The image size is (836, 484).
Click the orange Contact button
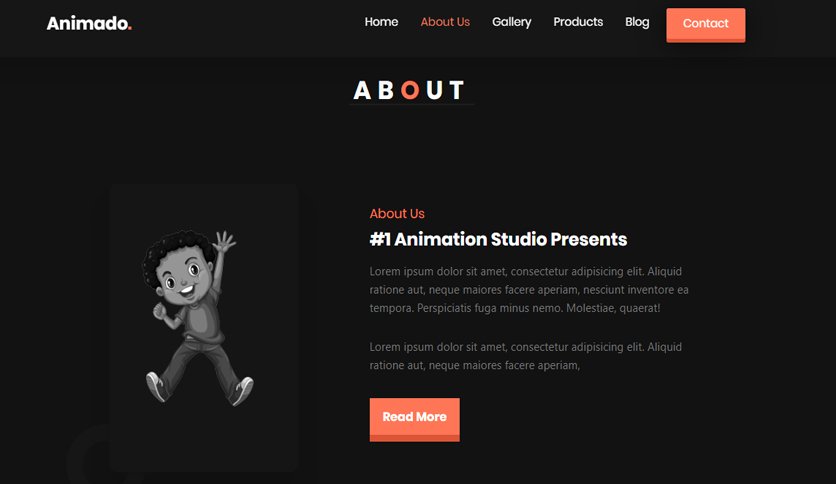(x=705, y=25)
